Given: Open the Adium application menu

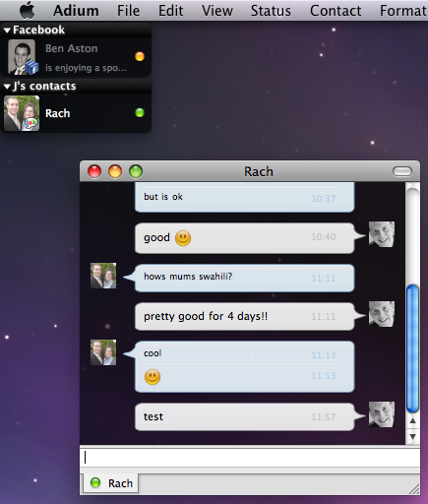Looking at the screenshot, I should pyautogui.click(x=76, y=11).
